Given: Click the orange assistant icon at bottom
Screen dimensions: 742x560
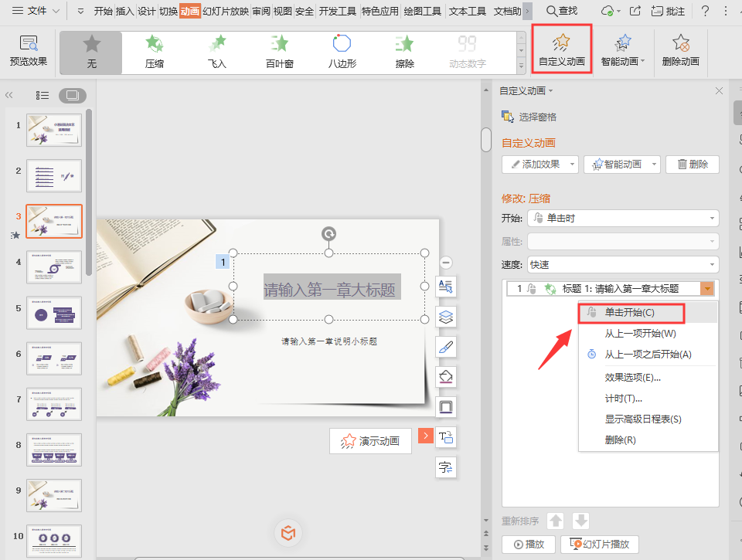Looking at the screenshot, I should 288,533.
